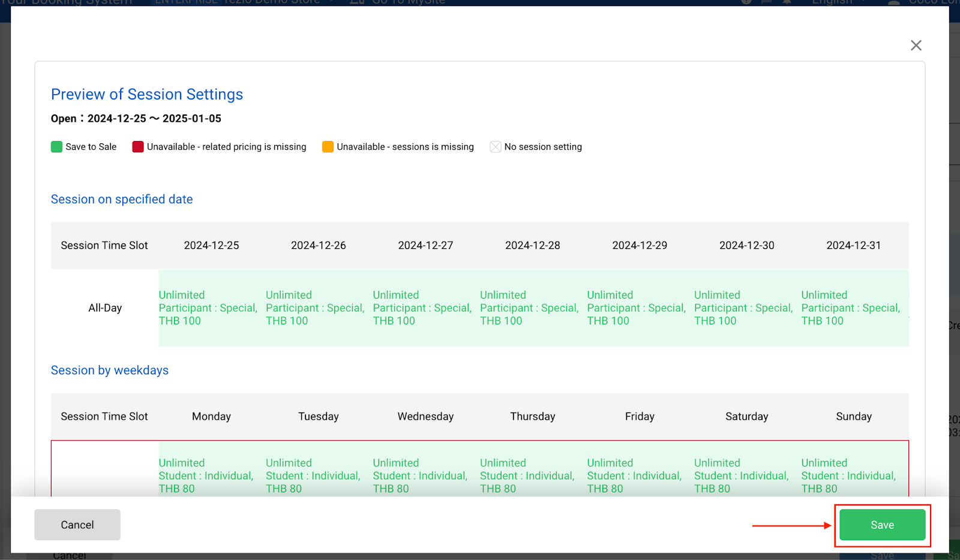This screenshot has height=560, width=960.
Task: Click the Monday weekday column header
Action: [x=211, y=416]
